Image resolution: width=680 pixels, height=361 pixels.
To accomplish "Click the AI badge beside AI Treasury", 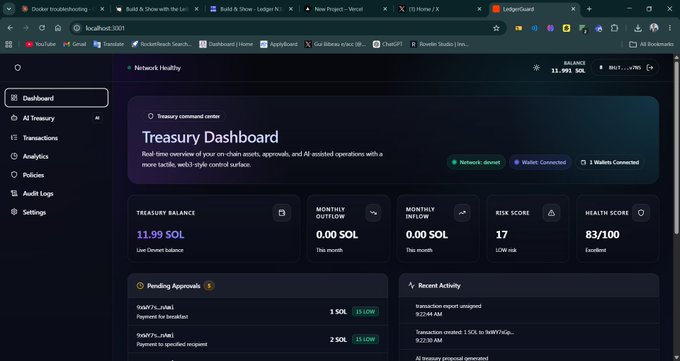I will [97, 118].
